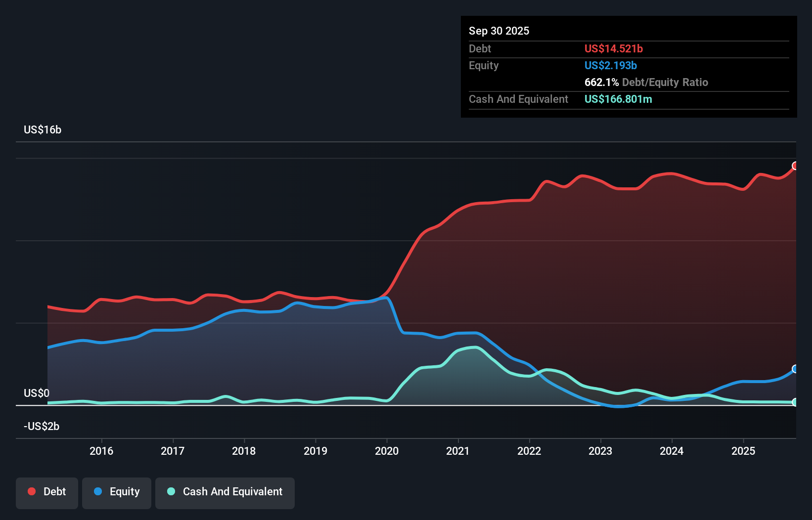Click the US$166.801m cash value
812x520 pixels.
618,99
